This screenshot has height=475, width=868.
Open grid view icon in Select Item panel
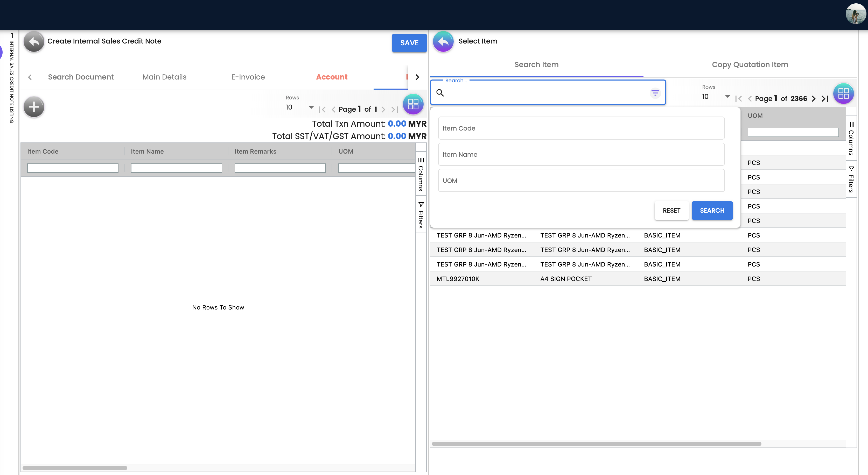(x=843, y=93)
